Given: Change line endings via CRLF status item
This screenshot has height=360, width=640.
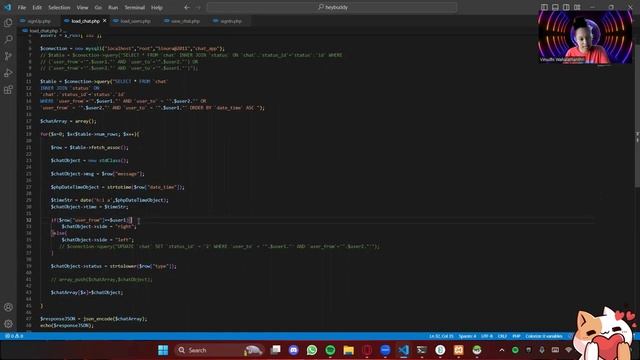Looking at the screenshot, I should pyautogui.click(x=502, y=336).
